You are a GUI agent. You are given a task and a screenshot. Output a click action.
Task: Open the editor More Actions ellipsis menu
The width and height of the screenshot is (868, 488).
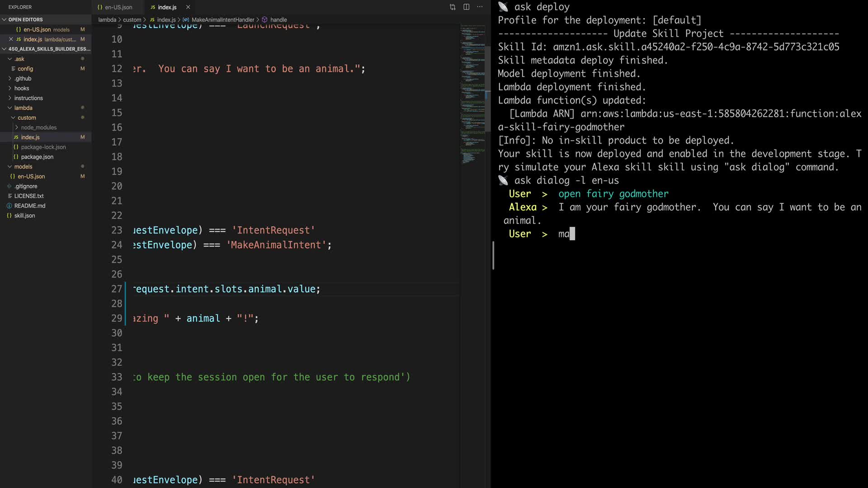(x=480, y=7)
